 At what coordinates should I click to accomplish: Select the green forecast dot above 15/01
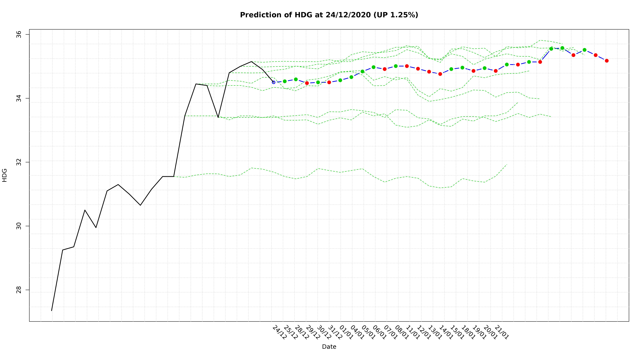tap(451, 69)
